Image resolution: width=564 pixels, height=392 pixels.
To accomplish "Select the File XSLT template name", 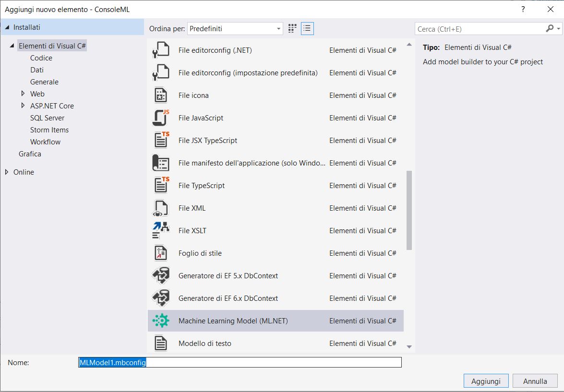I will [x=192, y=230].
